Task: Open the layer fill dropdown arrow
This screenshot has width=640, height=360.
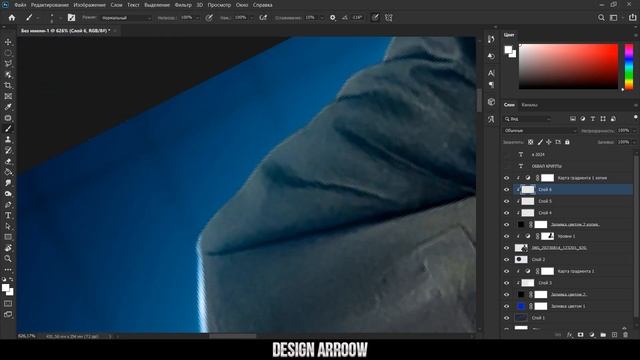Action: [634, 142]
